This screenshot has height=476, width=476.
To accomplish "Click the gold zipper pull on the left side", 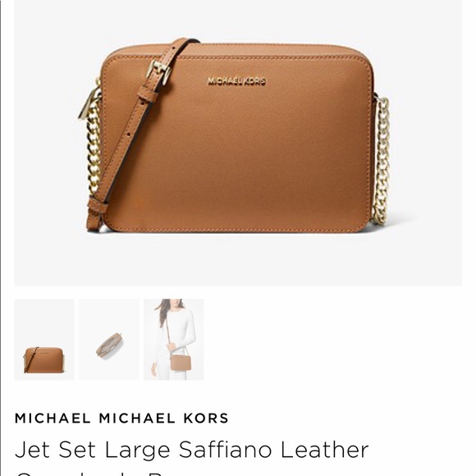I will (x=87, y=104).
